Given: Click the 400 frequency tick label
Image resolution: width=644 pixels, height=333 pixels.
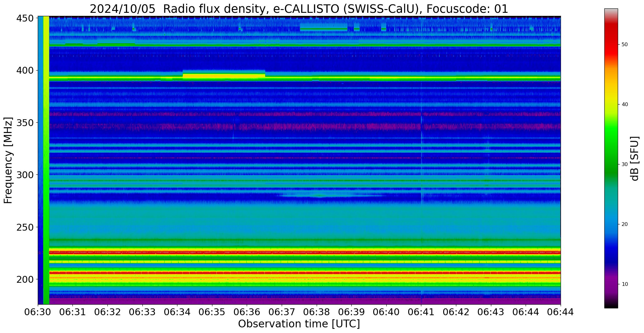Looking at the screenshot, I should (x=25, y=71).
